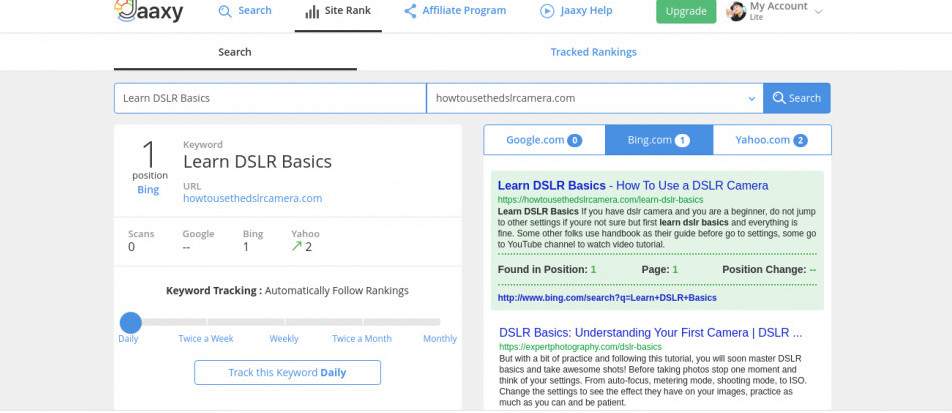Click the keyword tracking slider handle
The height and width of the screenshot is (413, 952).
[131, 323]
